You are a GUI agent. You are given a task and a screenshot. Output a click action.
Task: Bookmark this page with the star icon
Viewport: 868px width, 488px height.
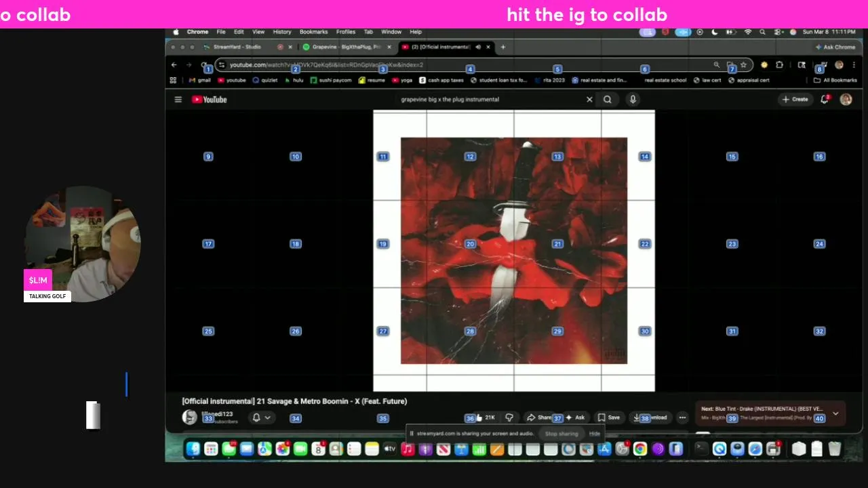point(743,65)
